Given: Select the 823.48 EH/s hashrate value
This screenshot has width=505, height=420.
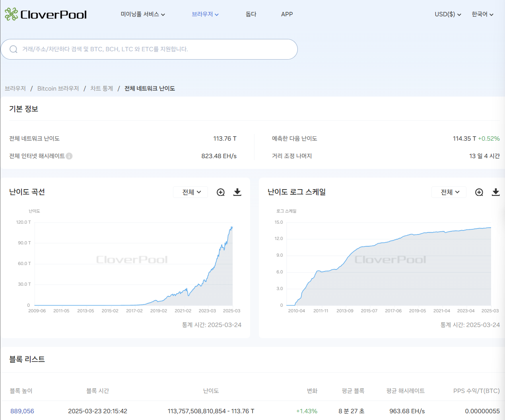Looking at the screenshot, I should point(219,156).
